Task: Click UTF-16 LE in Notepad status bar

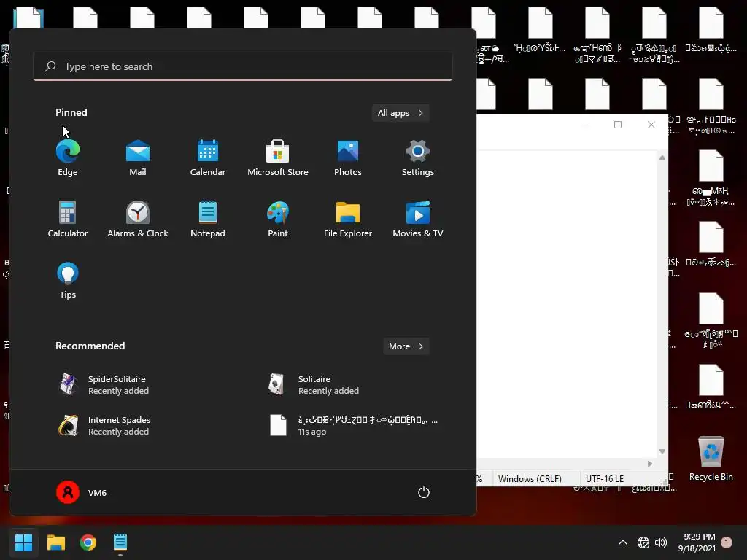Action: coord(605,478)
